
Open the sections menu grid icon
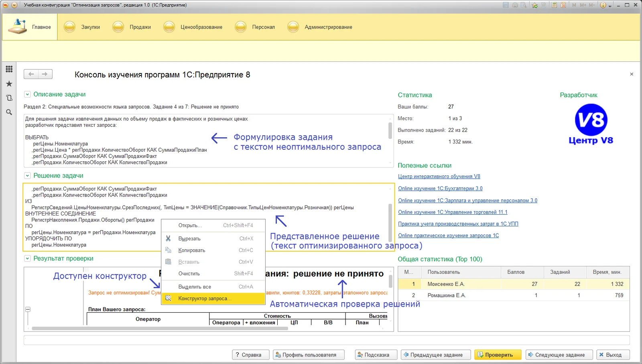(9, 69)
